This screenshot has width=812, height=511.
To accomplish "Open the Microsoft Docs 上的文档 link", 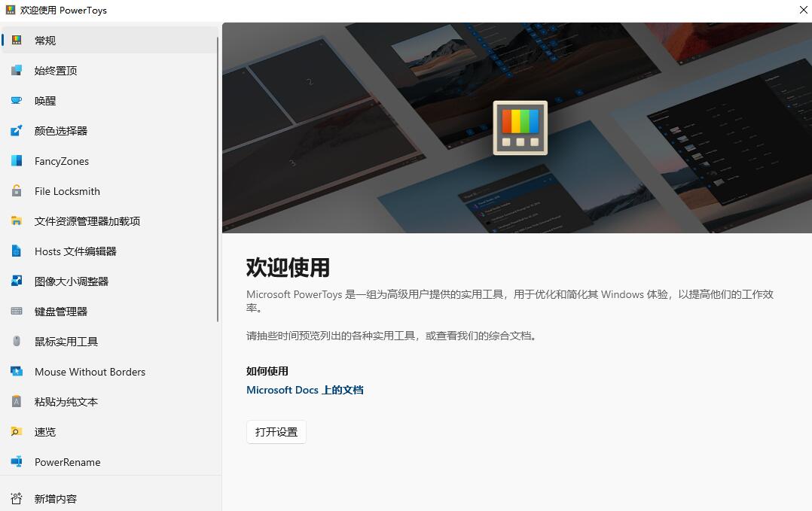I will click(x=304, y=390).
